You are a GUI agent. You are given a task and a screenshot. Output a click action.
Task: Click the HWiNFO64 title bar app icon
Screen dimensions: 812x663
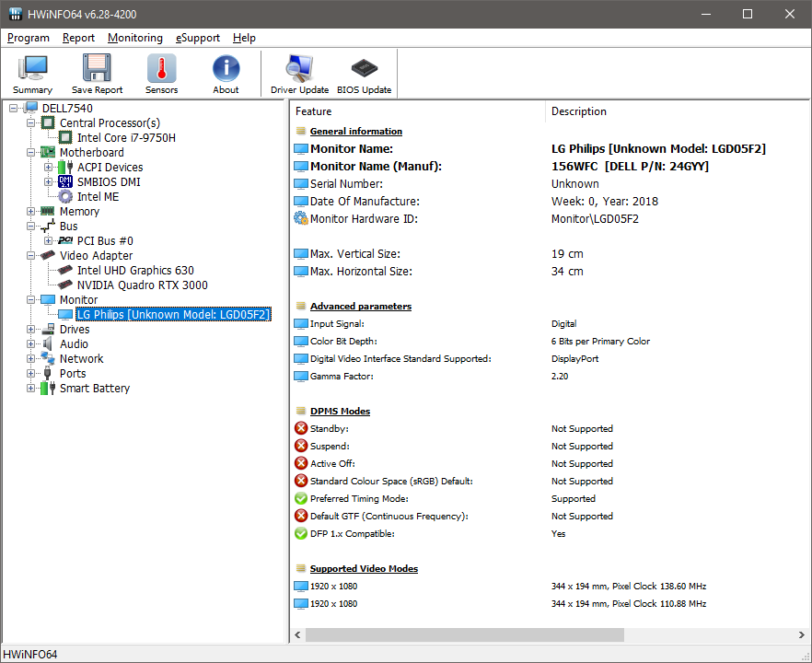(x=16, y=14)
